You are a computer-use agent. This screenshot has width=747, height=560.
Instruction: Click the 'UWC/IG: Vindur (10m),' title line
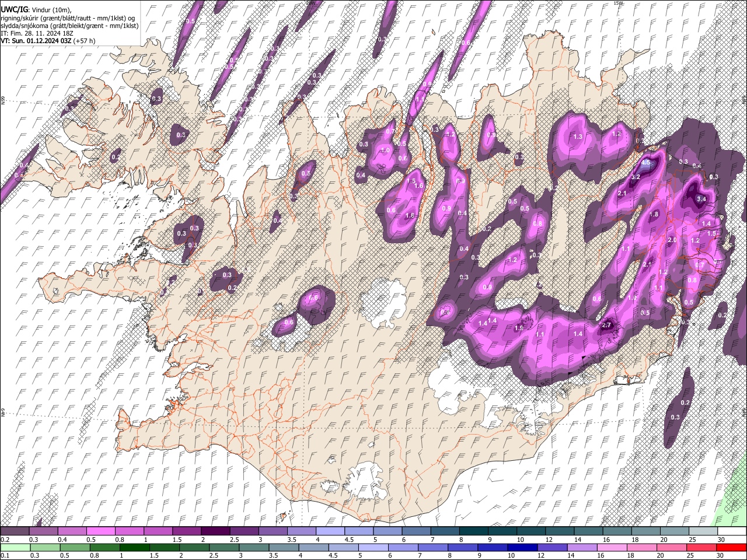click(x=36, y=10)
